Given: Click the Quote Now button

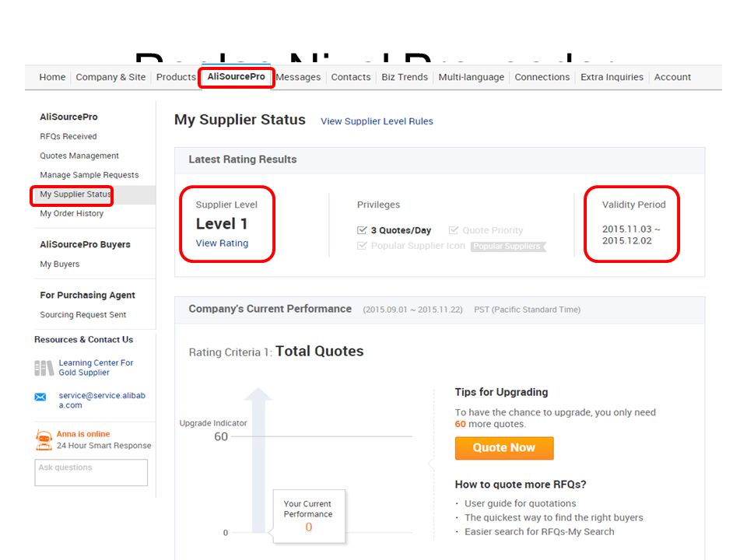Looking at the screenshot, I should tap(504, 448).
